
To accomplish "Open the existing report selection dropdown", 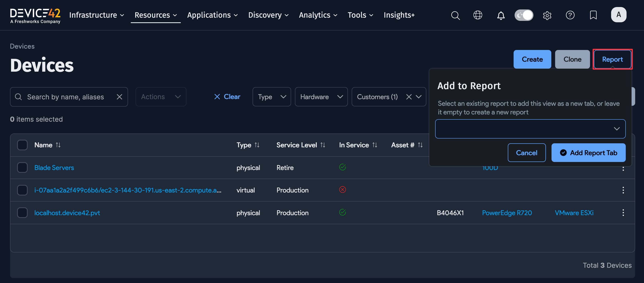I will tap(530, 129).
